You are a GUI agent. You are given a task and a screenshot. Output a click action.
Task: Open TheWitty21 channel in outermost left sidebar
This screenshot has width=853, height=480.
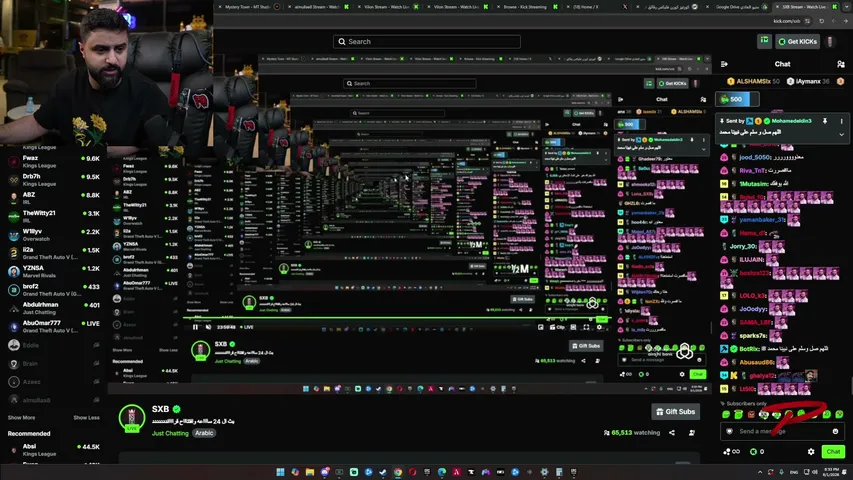tap(53, 217)
